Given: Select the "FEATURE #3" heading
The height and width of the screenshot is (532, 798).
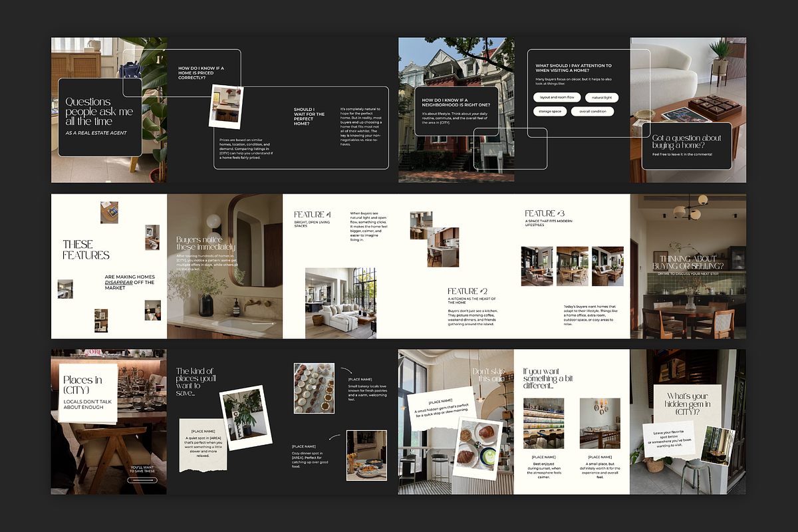Looking at the screenshot, I should 545,213.
